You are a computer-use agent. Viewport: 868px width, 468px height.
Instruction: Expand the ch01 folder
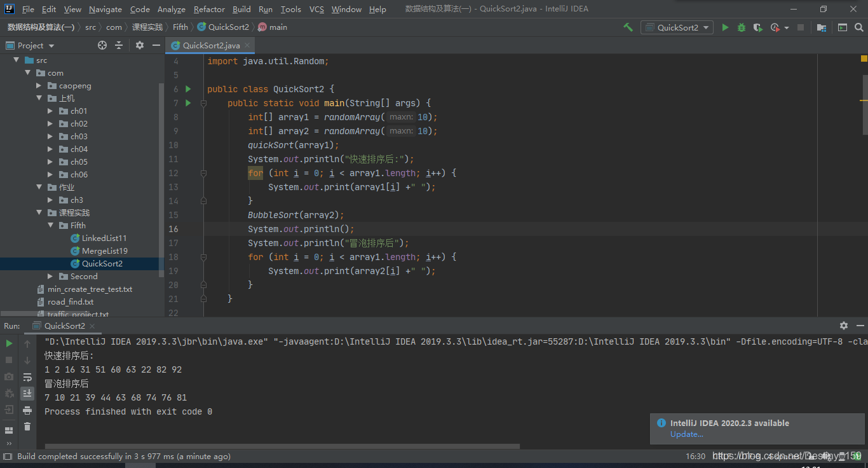point(51,111)
